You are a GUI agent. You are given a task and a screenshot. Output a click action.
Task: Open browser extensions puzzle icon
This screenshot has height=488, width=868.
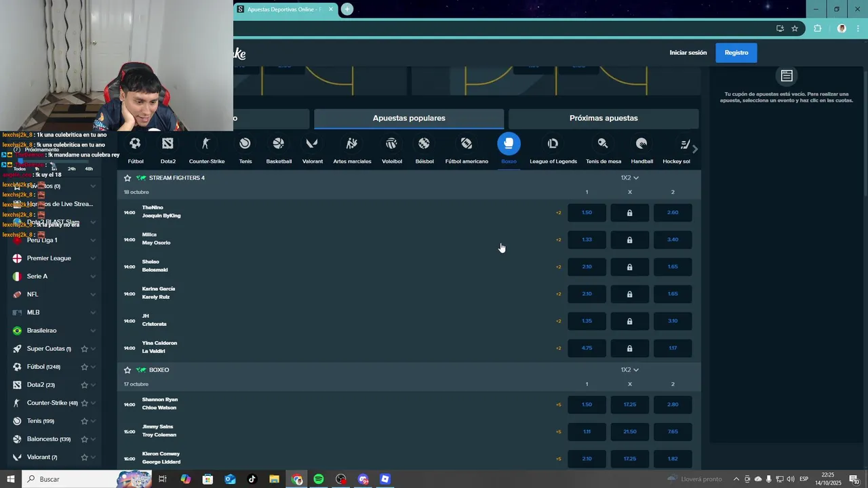(x=817, y=28)
